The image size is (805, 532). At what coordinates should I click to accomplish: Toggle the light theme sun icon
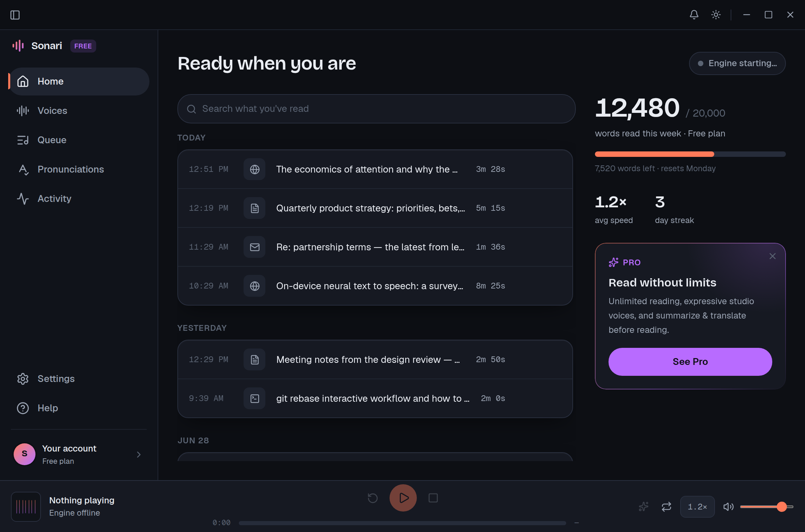pyautogui.click(x=716, y=15)
